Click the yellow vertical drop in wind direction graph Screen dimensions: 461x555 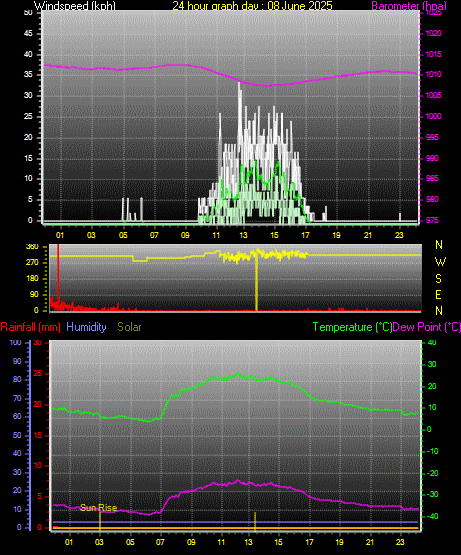click(x=256, y=283)
